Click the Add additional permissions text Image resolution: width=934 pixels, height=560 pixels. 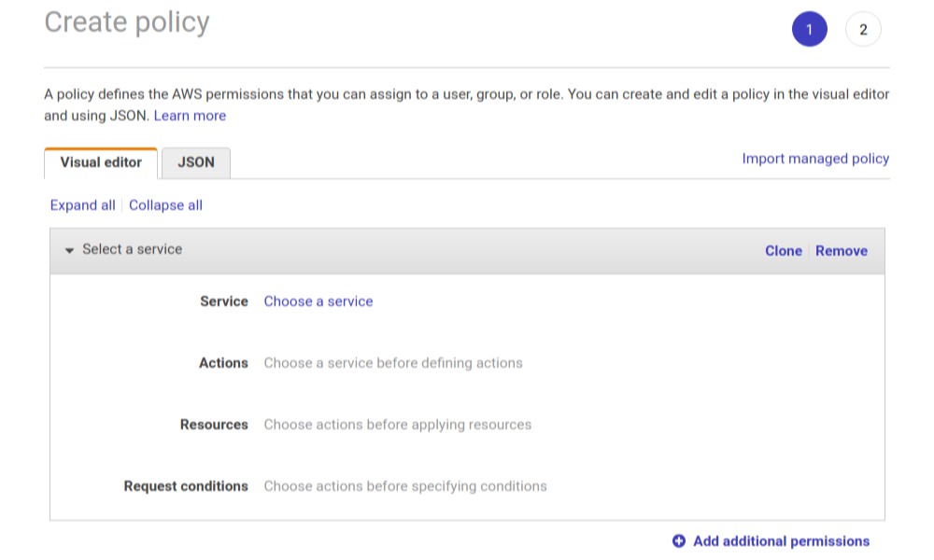781,541
